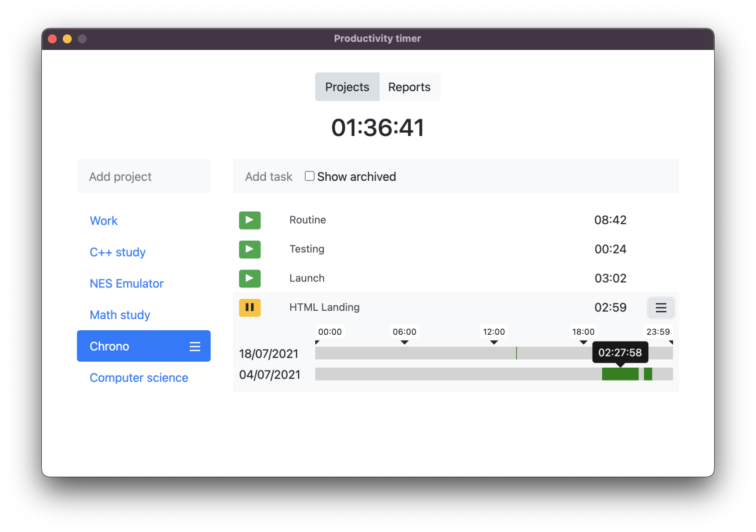Click the thin green mark on 18/07/2021 timeline
Viewport: 756px width, 532px height.
click(516, 353)
